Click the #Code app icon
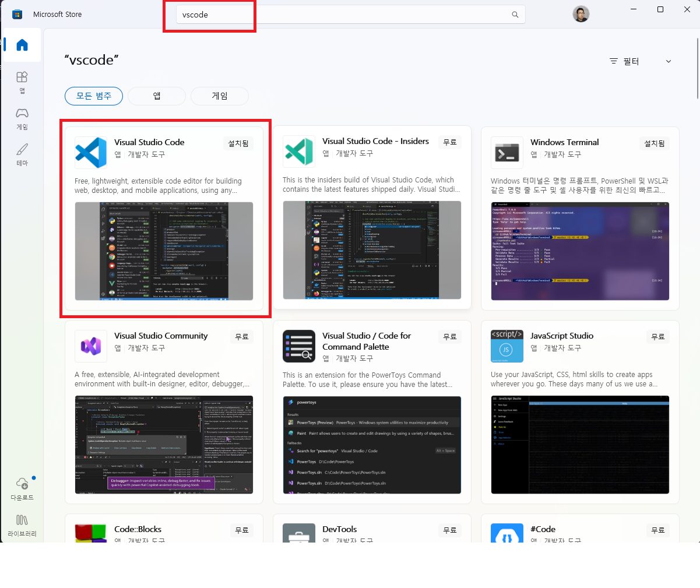 point(507,533)
